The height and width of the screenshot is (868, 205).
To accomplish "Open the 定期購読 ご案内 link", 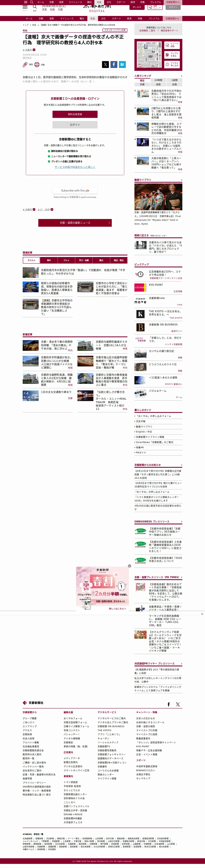I will (147, 31).
